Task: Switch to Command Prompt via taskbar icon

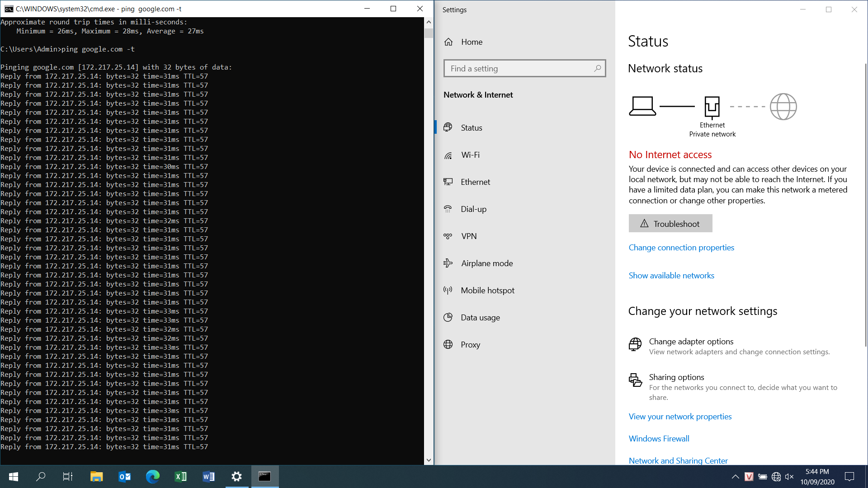Action: (264, 477)
